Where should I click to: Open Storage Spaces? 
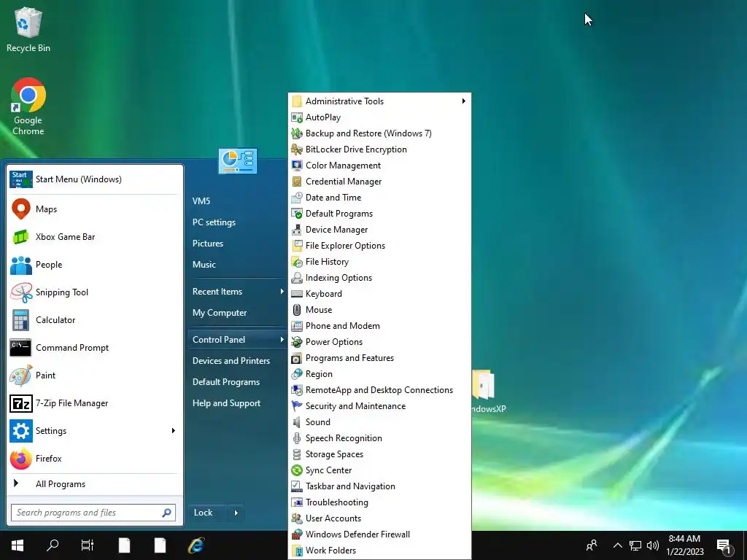point(379,454)
